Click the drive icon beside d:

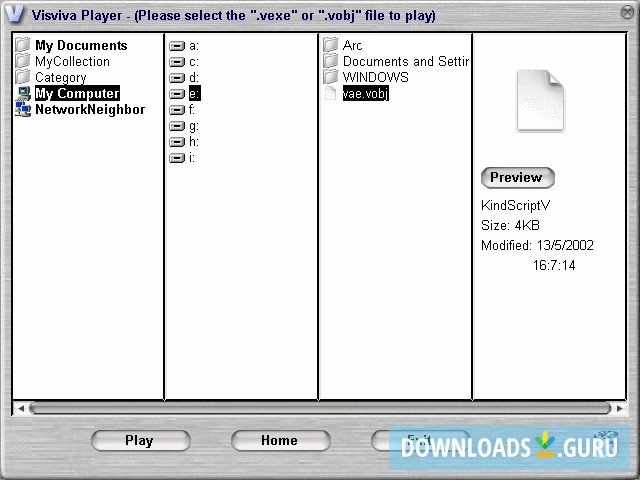pos(177,78)
